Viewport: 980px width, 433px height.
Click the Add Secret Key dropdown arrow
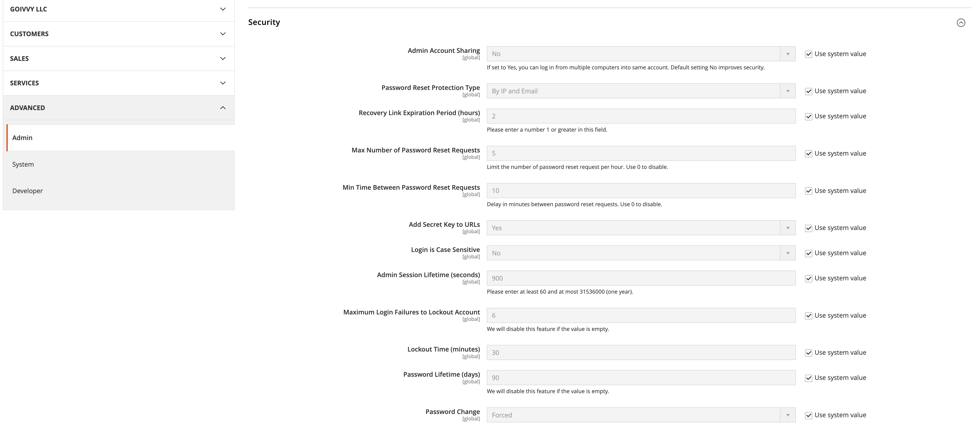[x=787, y=228]
